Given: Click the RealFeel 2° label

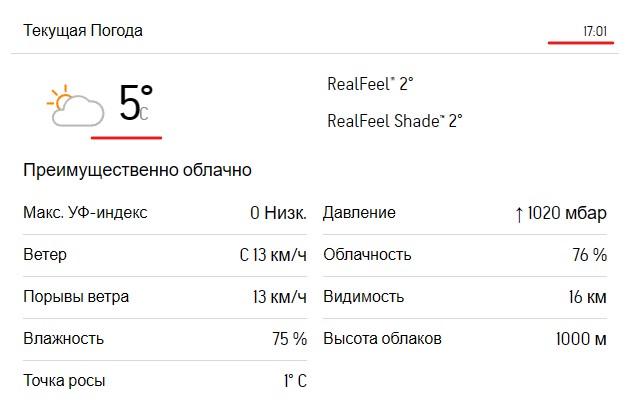Looking at the screenshot, I should (370, 84).
